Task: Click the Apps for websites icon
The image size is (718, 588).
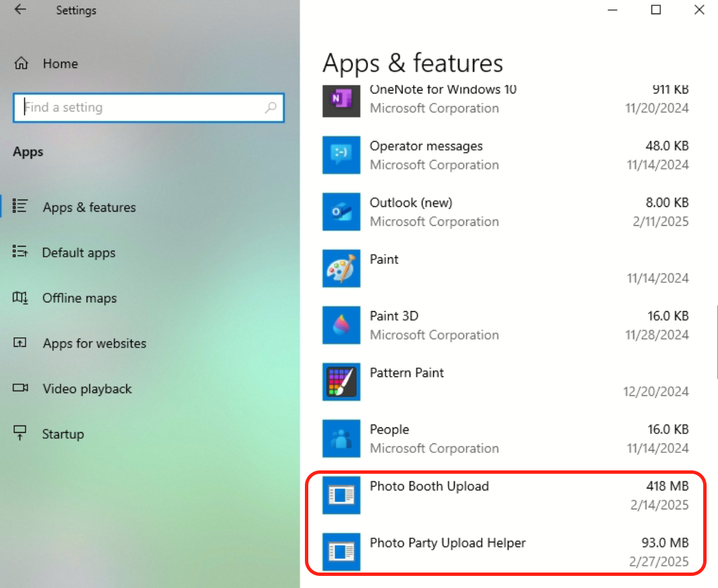Action: [x=19, y=342]
